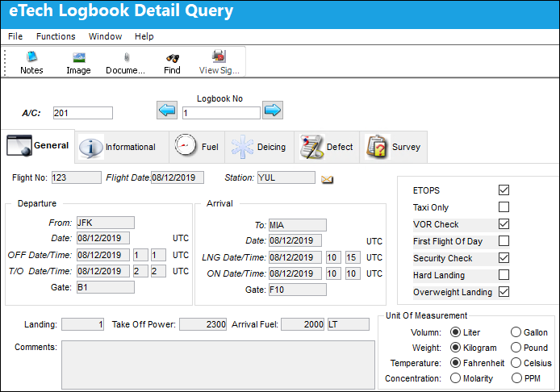Select the Liter volume radio button

tap(455, 332)
